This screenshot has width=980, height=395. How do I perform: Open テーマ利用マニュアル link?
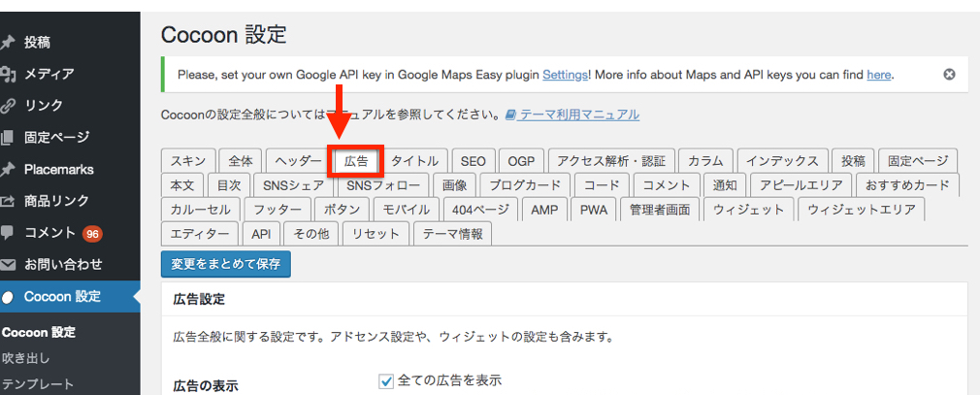[x=579, y=115]
